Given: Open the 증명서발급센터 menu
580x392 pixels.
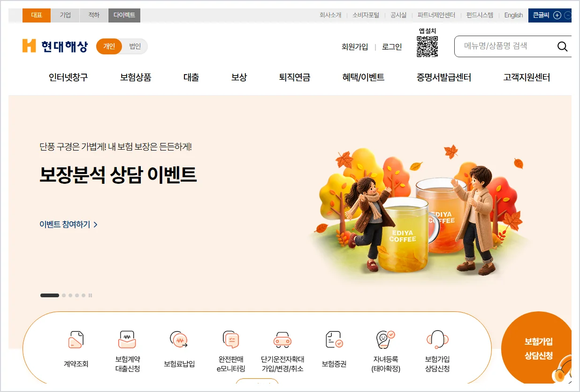Looking at the screenshot, I should click(444, 77).
